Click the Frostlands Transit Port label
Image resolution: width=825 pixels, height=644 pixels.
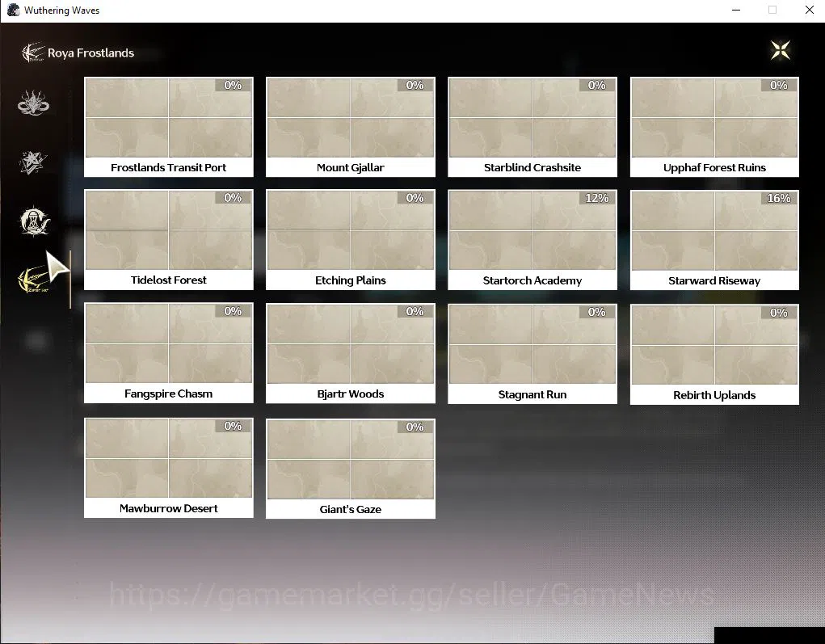click(168, 167)
